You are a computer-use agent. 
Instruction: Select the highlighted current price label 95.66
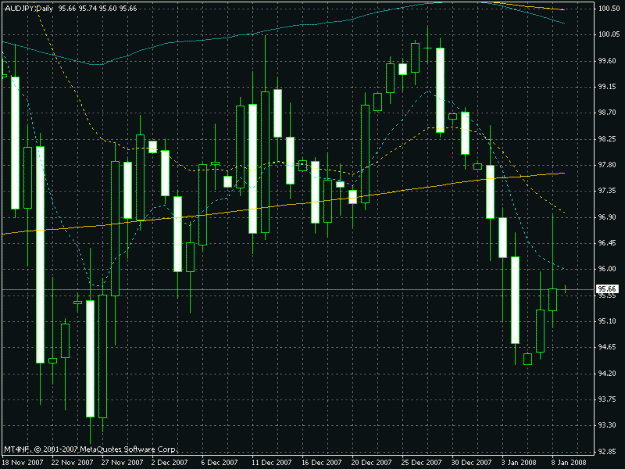point(607,289)
